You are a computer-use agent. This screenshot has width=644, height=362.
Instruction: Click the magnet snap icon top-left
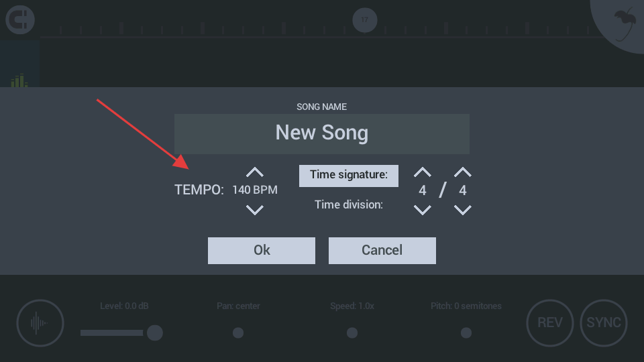click(x=19, y=19)
